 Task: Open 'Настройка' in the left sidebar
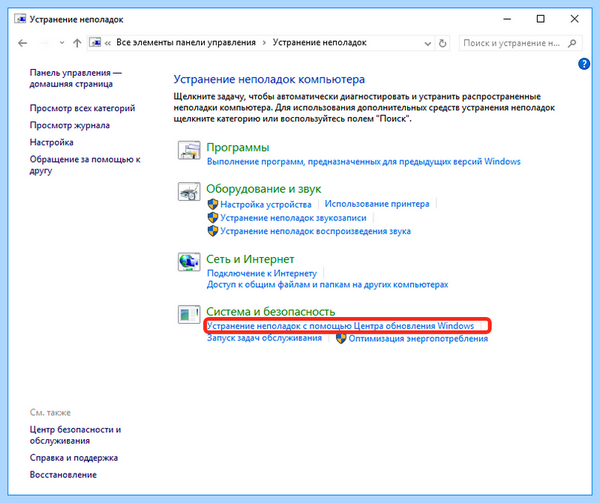tap(52, 142)
